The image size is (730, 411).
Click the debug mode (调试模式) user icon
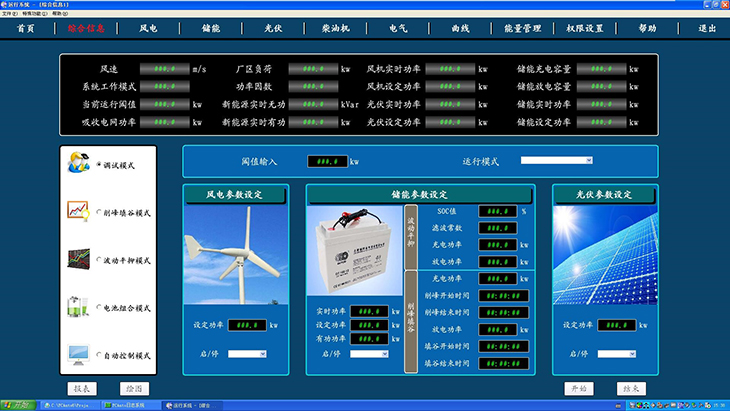click(x=78, y=162)
